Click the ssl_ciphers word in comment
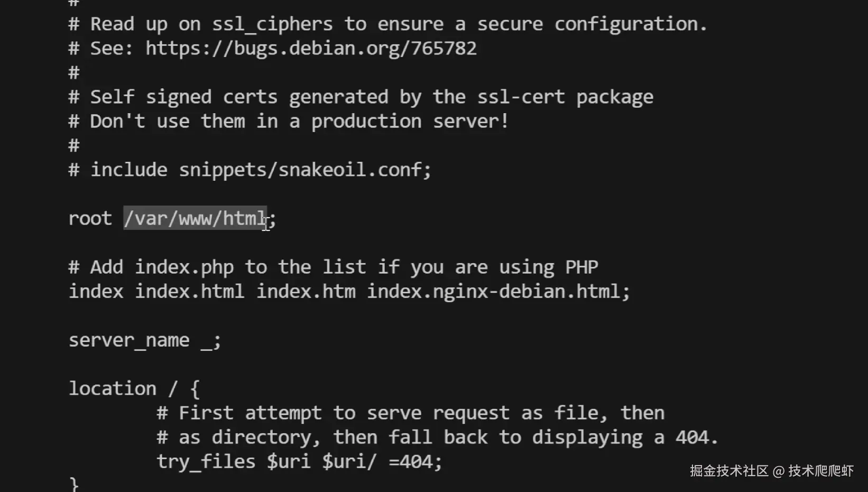The height and width of the screenshot is (492, 868). (272, 24)
